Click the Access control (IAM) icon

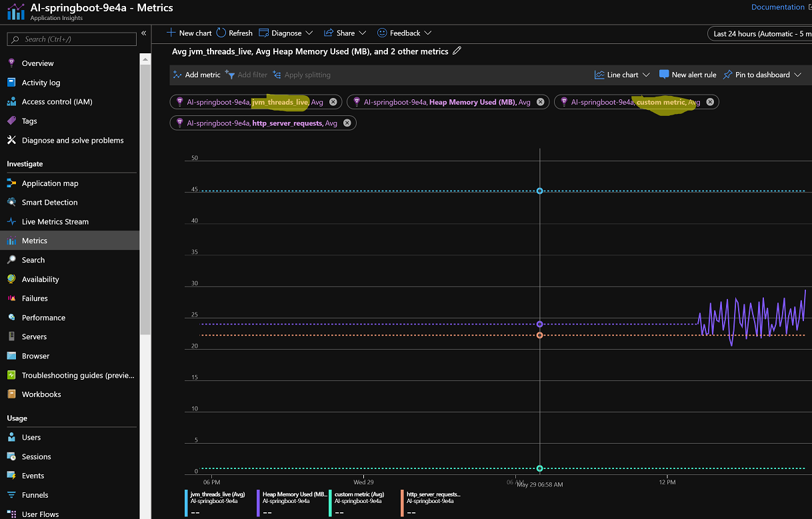click(11, 102)
